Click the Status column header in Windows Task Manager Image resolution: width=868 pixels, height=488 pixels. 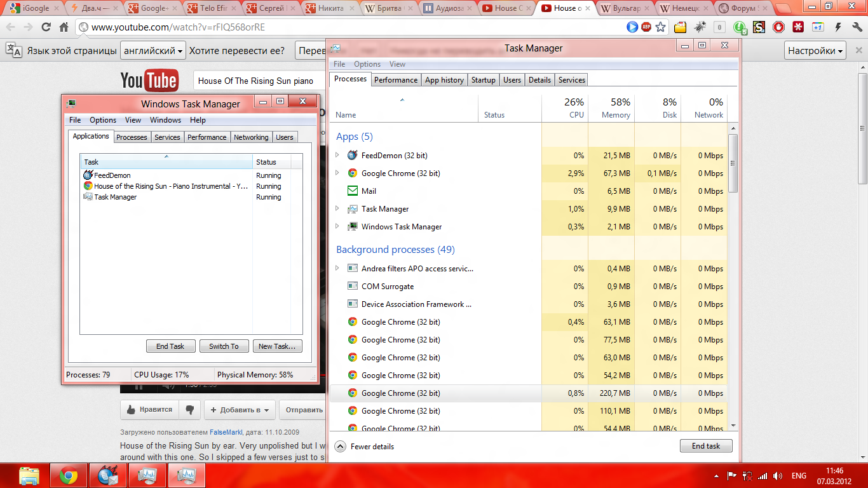coord(273,161)
